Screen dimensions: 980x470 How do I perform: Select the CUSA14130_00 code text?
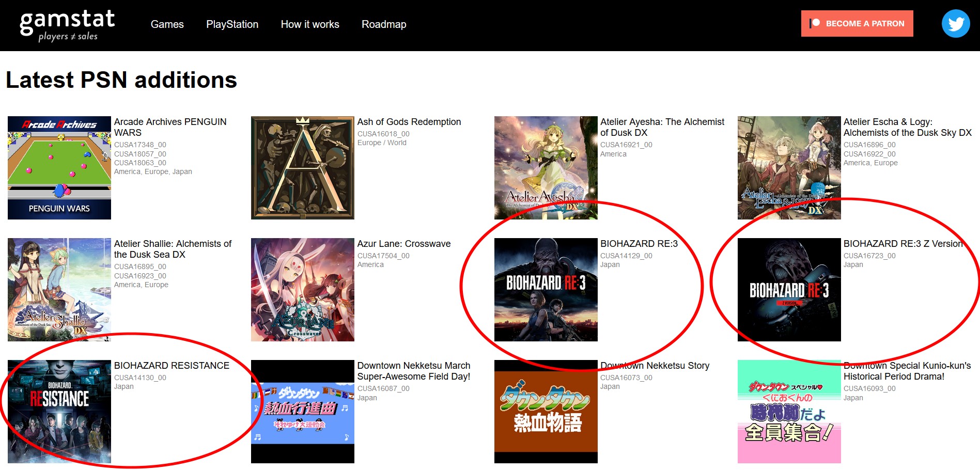pos(140,378)
